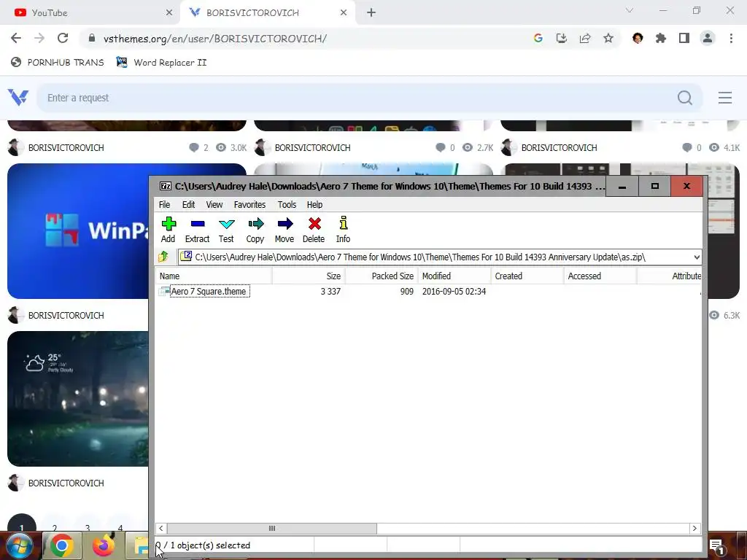Viewport: 747px width, 560px height.
Task: Click the Google icon in address bar
Action: click(x=538, y=39)
